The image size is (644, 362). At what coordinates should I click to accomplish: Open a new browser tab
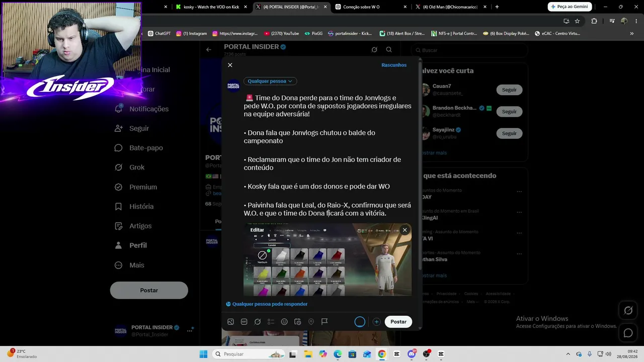pos(497,7)
